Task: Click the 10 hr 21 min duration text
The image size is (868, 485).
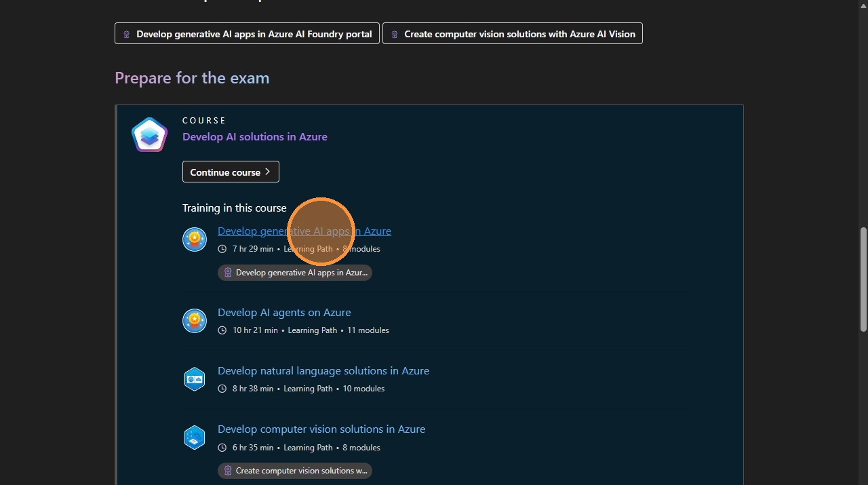Action: (x=255, y=330)
